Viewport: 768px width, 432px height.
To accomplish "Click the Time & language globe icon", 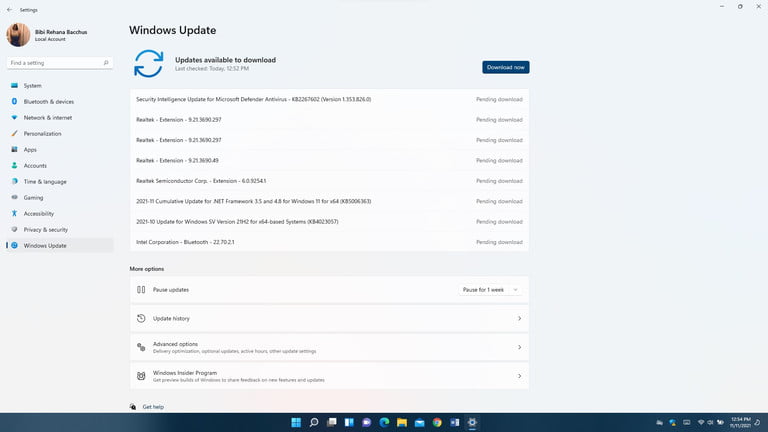I will pyautogui.click(x=14, y=181).
